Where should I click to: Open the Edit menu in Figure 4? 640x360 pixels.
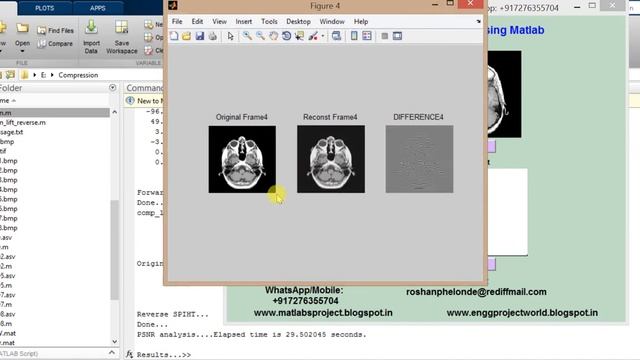(197, 21)
